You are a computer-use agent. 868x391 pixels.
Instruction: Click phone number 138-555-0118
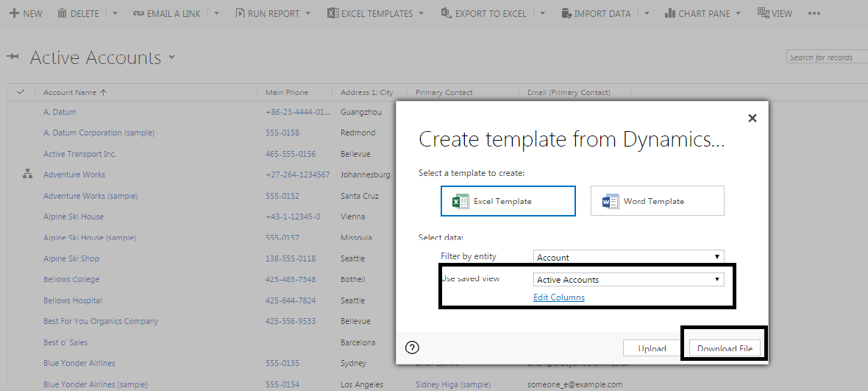(x=291, y=258)
